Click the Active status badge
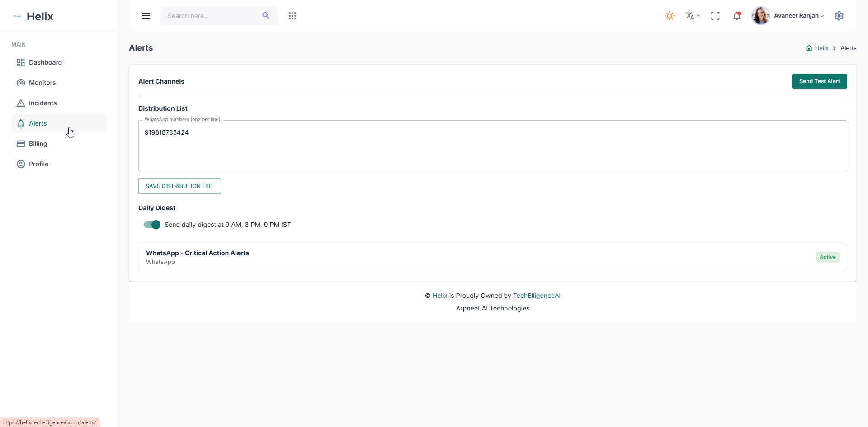 (827, 257)
